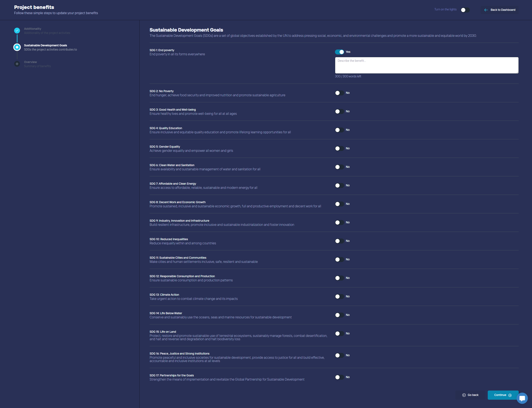Enable the SDG 7 Affordable and Clean Energy toggle
Viewport: 532px width, 408px height.
(339, 185)
